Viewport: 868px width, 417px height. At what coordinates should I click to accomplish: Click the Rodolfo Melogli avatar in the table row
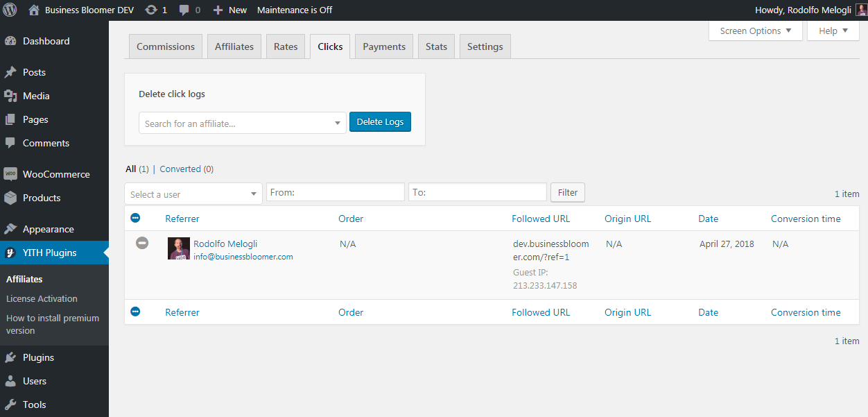point(179,248)
